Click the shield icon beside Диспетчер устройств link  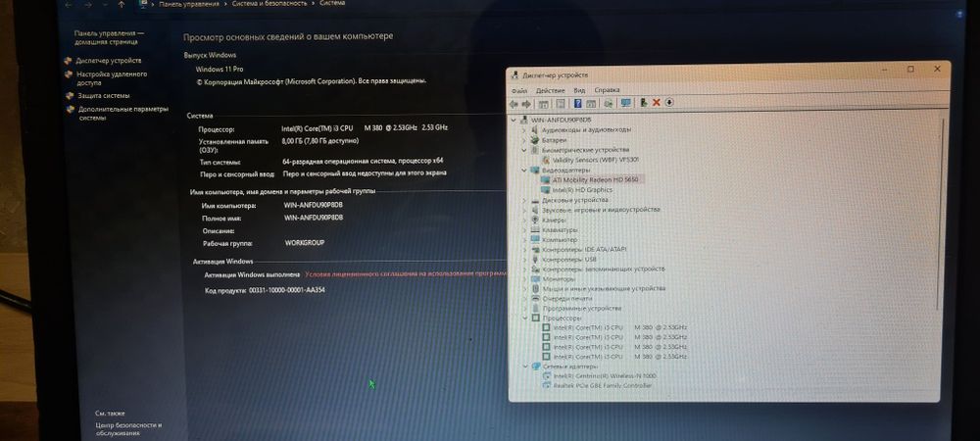click(x=69, y=61)
